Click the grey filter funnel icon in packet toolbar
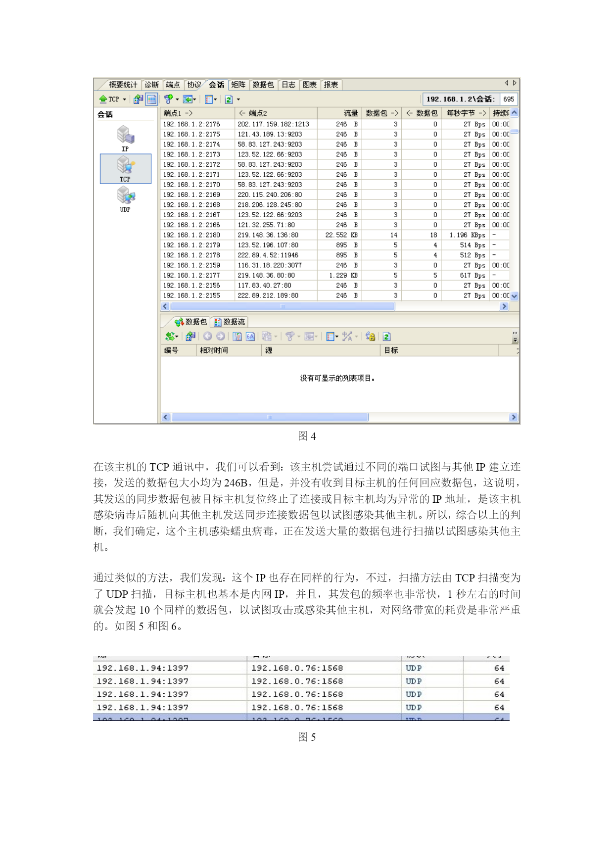Image resolution: width=614 pixels, height=868 pixels. (290, 337)
